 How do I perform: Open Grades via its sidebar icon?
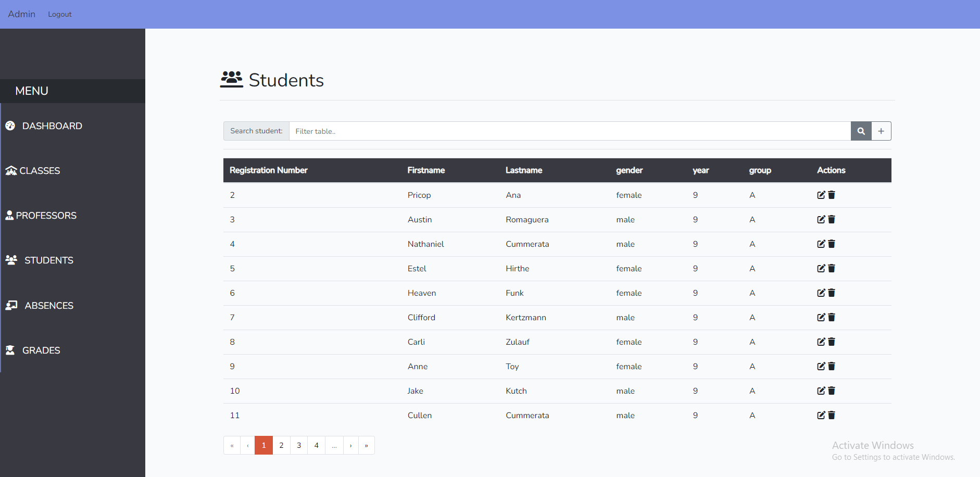11,350
